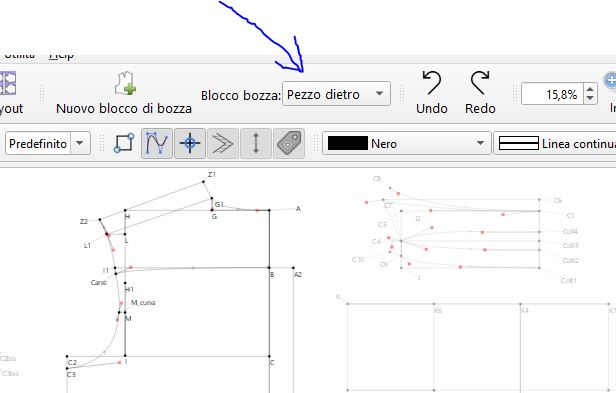The image size is (616, 393).
Task: Open the Blocco bozza Pezzo dietro dropdown
Action: tap(336, 94)
